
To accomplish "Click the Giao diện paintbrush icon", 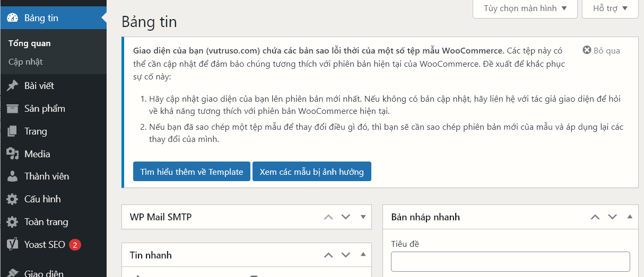I will pyautogui.click(x=12, y=273).
